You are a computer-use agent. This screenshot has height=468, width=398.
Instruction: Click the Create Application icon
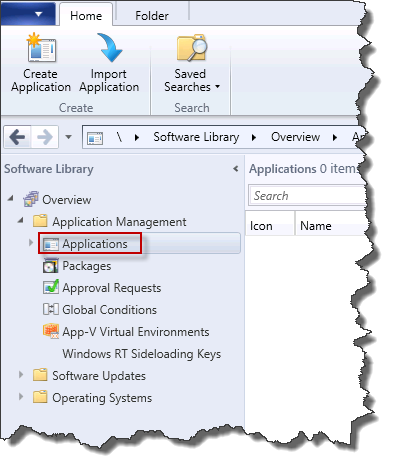pos(41,48)
